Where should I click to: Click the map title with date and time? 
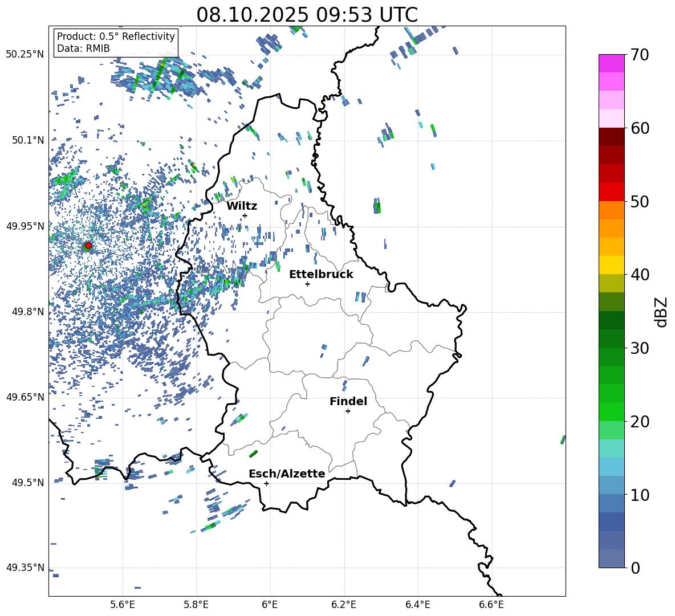tap(307, 15)
